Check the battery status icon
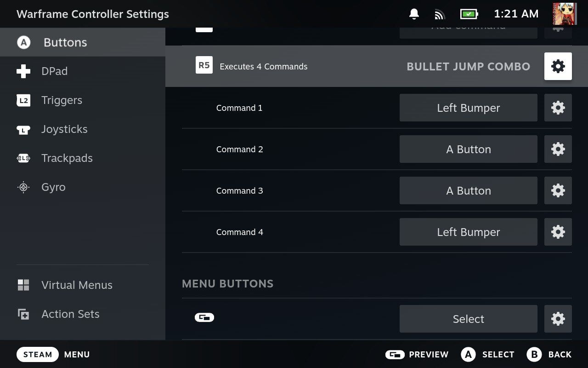Image resolution: width=588 pixels, height=368 pixels. click(x=469, y=14)
